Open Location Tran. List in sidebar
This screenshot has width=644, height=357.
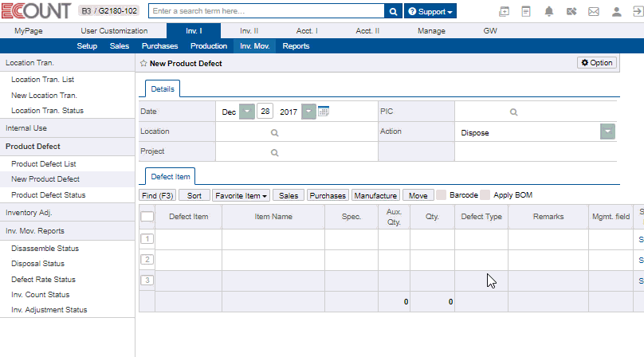pos(43,79)
